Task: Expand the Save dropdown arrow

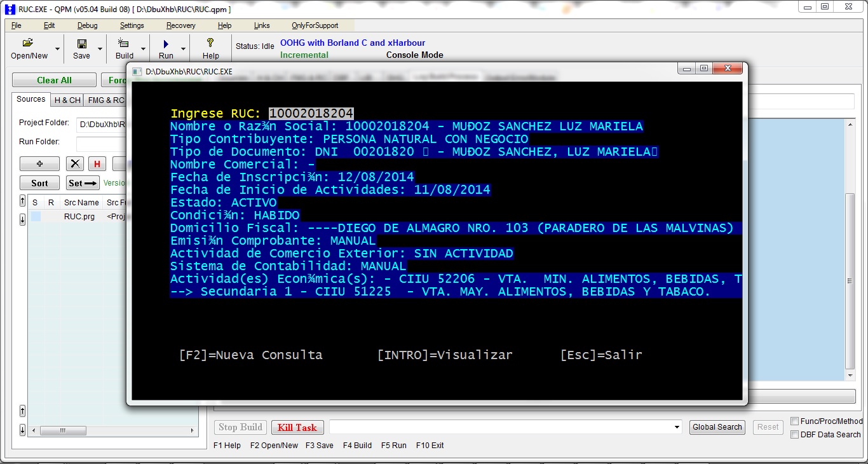Action: (100, 49)
